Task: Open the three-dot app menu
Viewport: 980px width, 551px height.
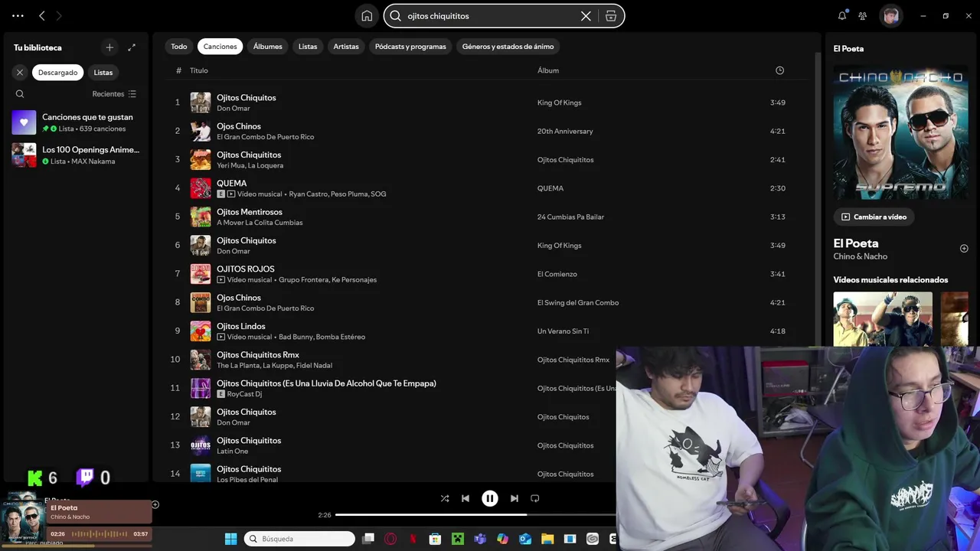Action: pos(18,15)
